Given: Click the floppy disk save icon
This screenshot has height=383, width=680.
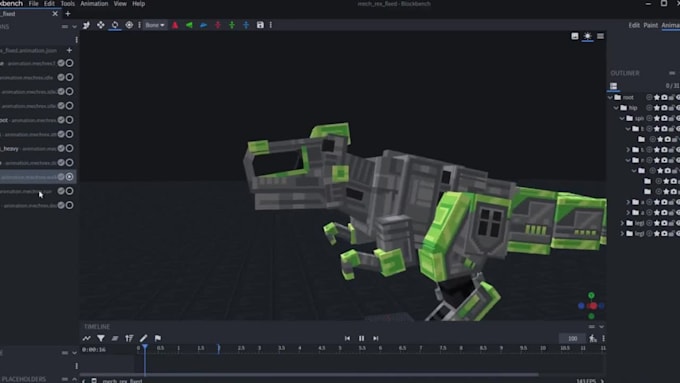Looking at the screenshot, I should 260,25.
